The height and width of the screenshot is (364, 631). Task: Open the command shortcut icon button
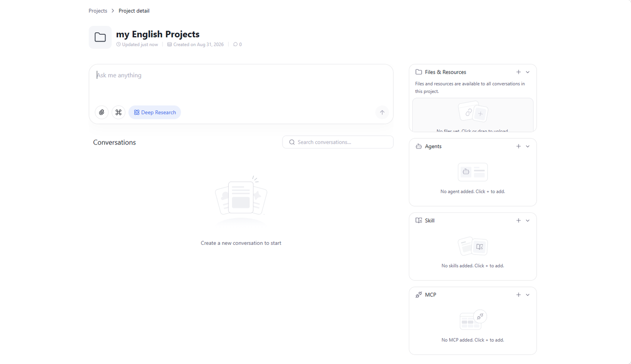coord(118,113)
